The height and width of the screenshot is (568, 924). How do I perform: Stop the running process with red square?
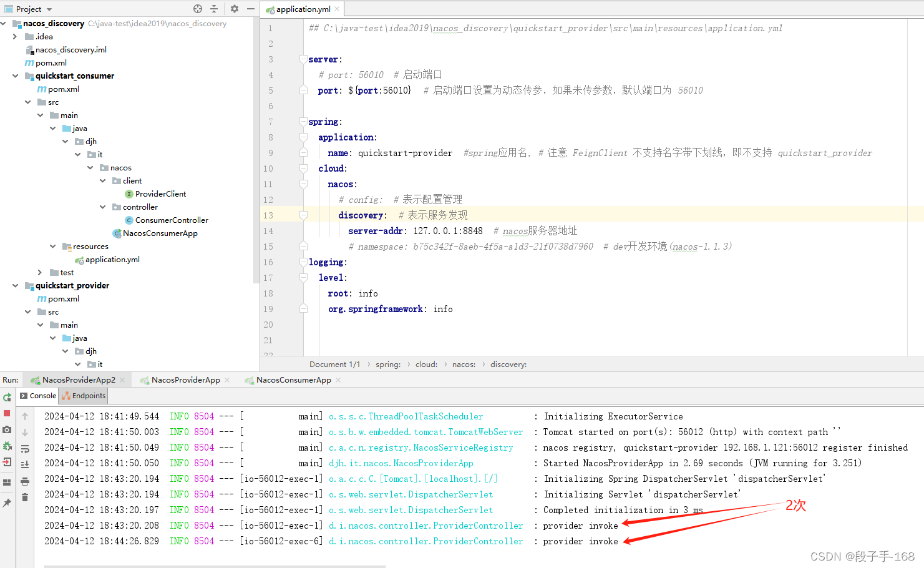7,413
